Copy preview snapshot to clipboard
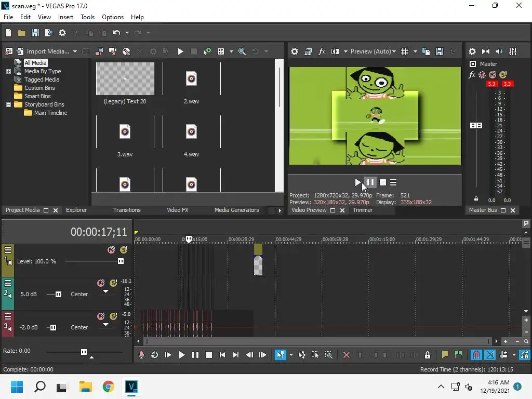The image size is (532, 399). click(x=426, y=51)
